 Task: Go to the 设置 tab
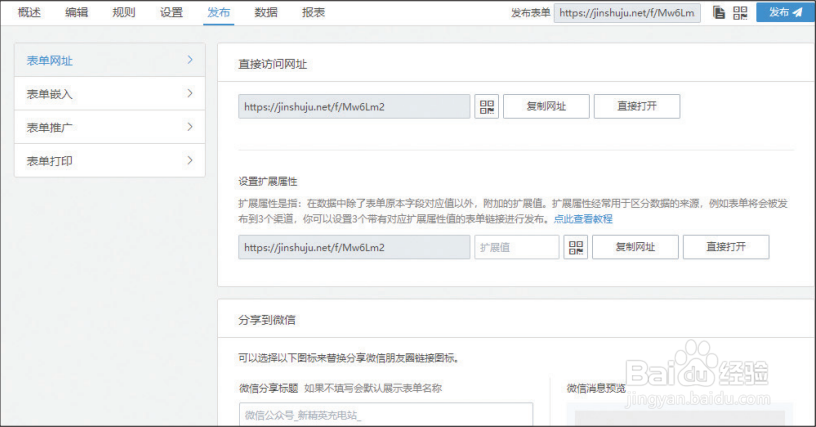[x=171, y=12]
